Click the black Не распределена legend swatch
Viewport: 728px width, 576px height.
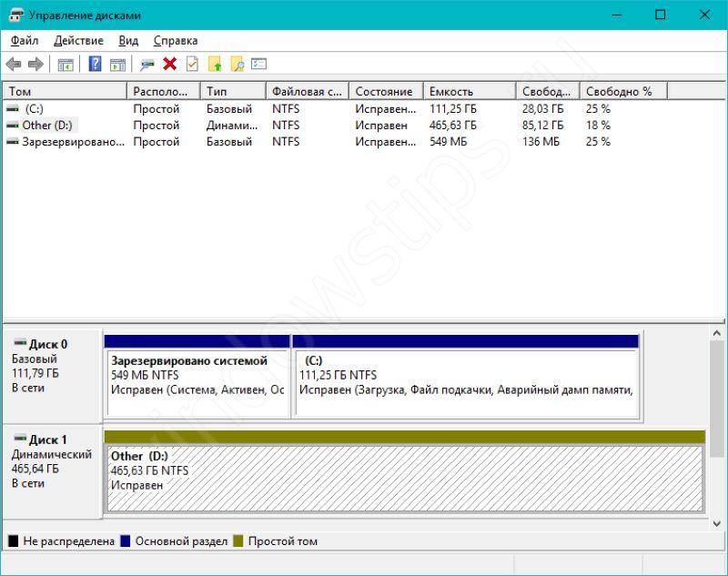click(x=14, y=541)
